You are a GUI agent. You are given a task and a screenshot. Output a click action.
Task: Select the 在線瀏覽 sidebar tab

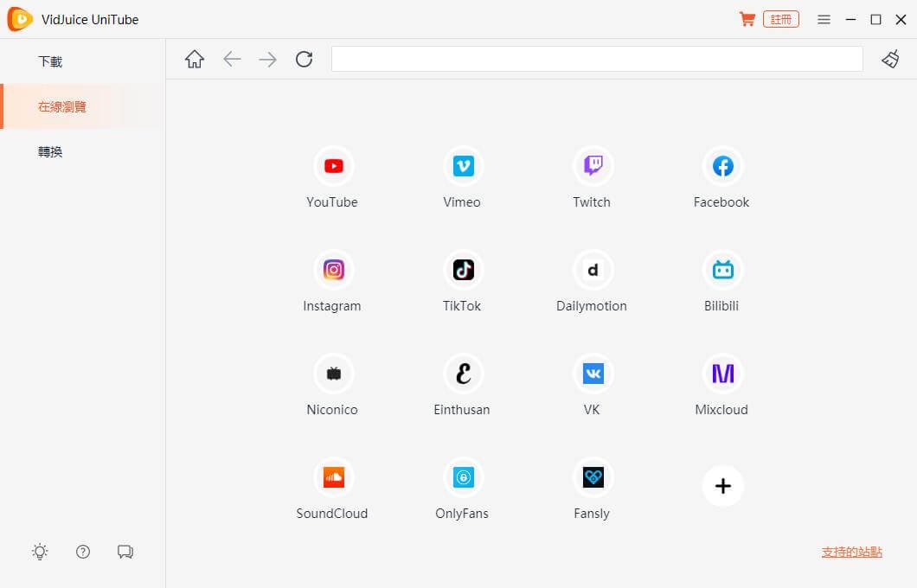tap(82, 106)
